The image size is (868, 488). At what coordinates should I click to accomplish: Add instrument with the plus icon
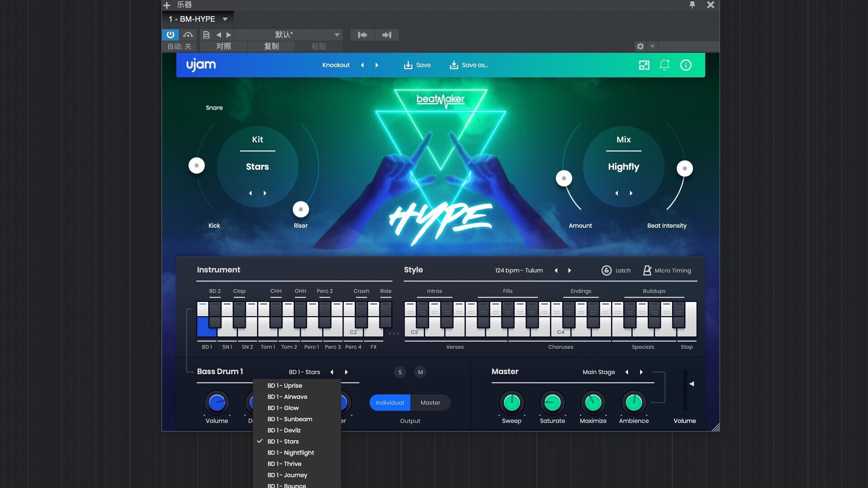(167, 5)
